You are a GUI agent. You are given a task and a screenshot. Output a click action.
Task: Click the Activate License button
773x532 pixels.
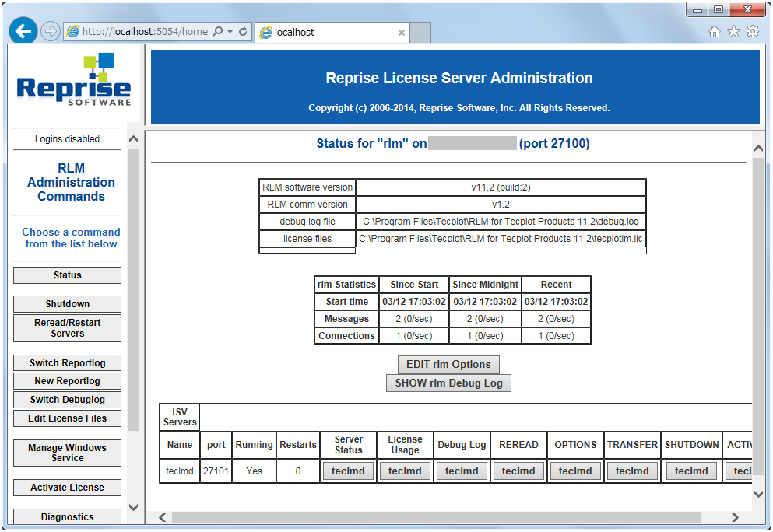67,488
